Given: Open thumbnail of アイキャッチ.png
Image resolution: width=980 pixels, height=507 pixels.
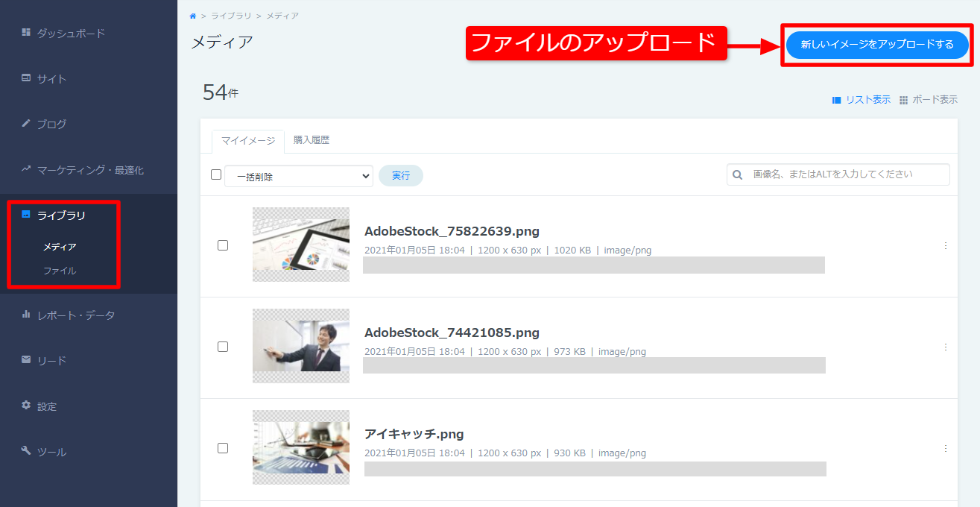Looking at the screenshot, I should tap(301, 447).
